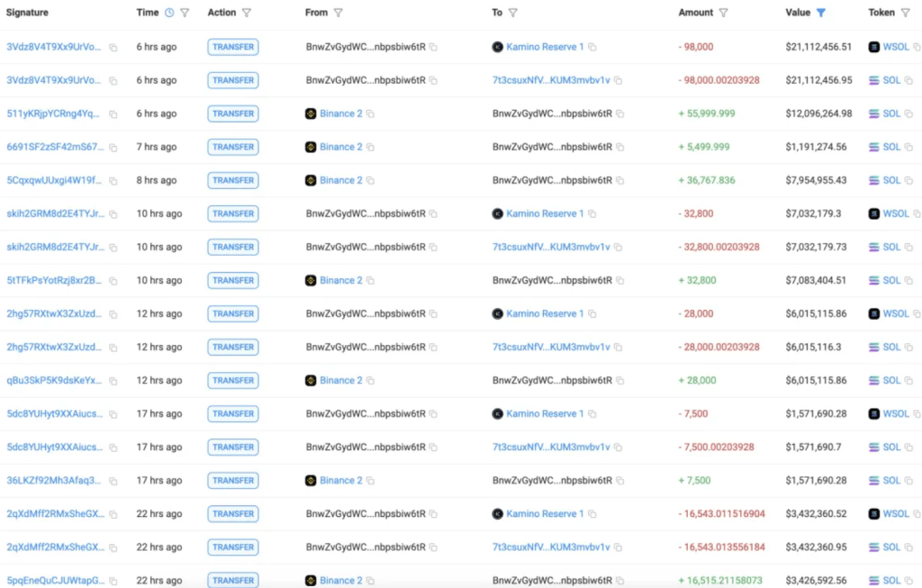The image size is (922, 588).
Task: Open the active blue Value column filter
Action: [x=821, y=13]
